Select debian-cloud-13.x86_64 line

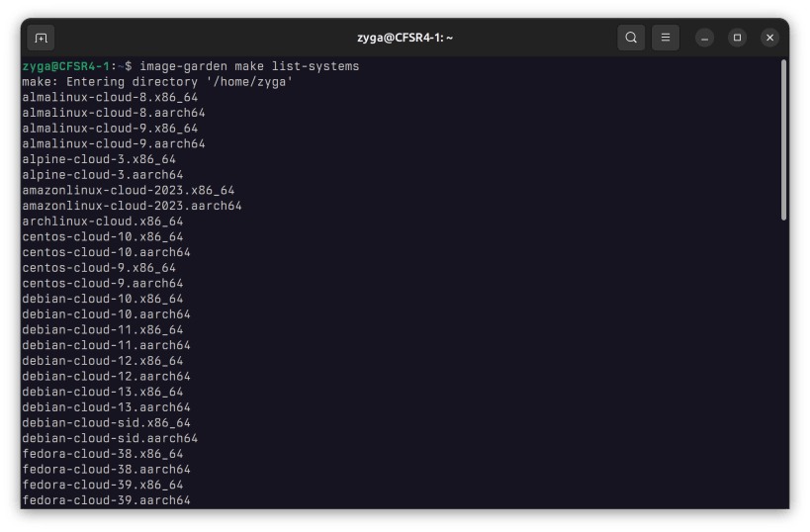point(103,392)
